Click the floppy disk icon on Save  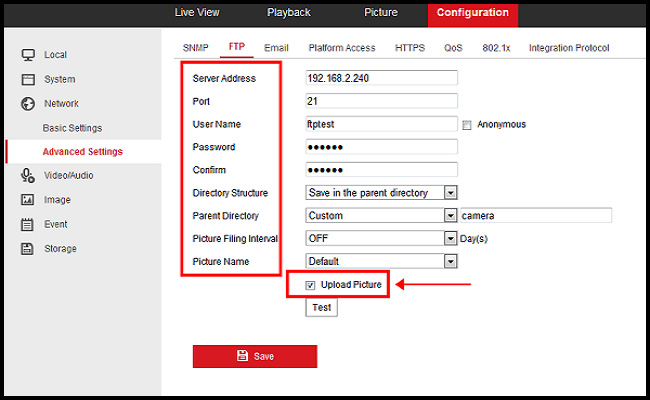coord(242,356)
